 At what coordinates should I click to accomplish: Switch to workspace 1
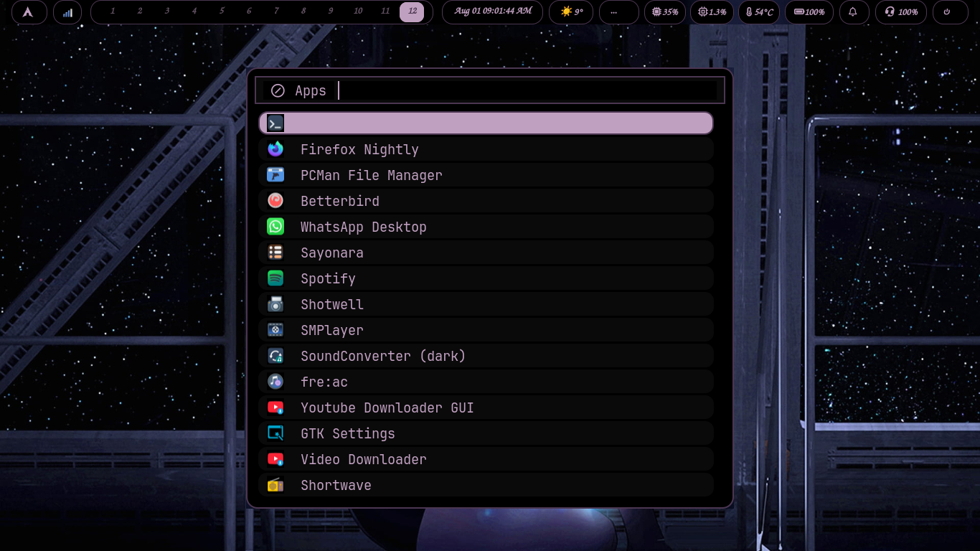click(x=113, y=11)
